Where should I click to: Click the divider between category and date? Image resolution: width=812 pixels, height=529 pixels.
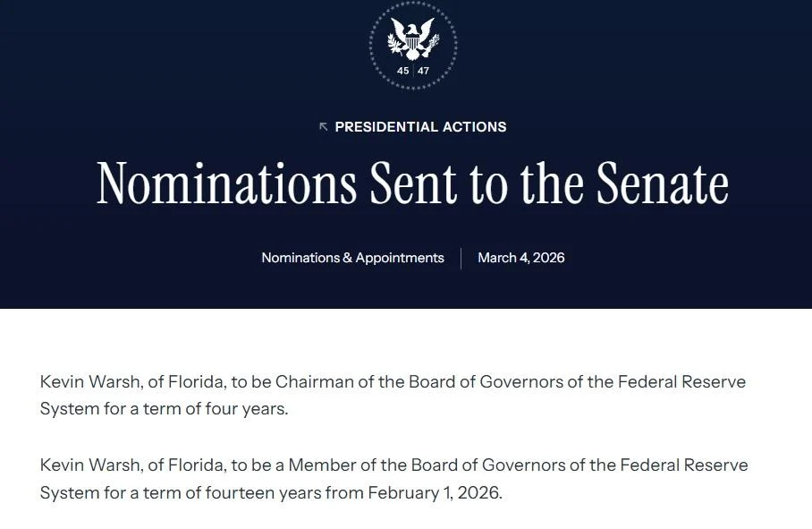pos(461,258)
